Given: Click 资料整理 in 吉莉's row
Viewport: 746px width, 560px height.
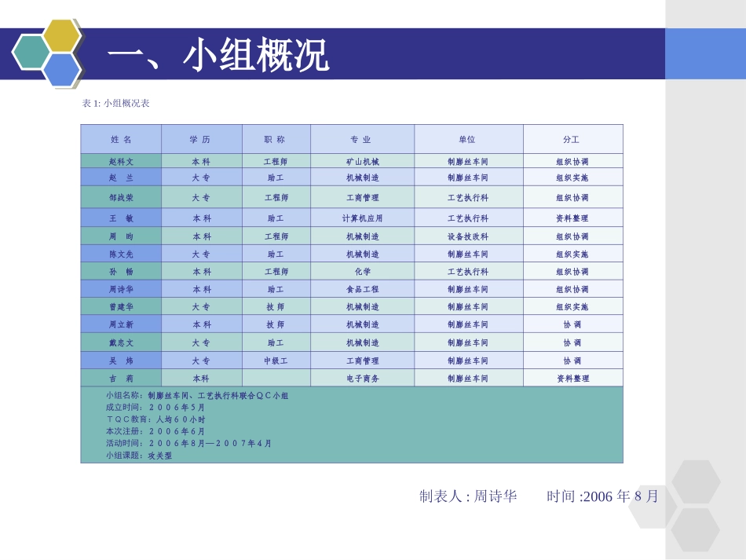Looking at the screenshot, I should pos(572,379).
